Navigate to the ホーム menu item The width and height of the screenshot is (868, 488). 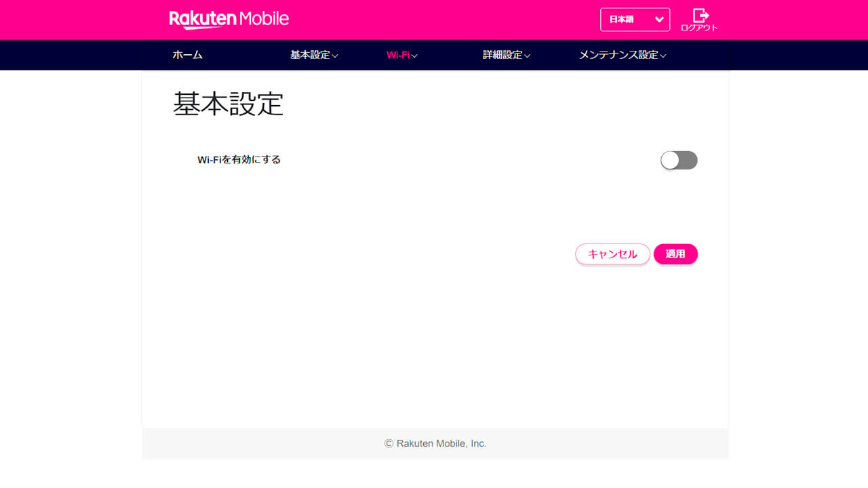[x=187, y=55]
